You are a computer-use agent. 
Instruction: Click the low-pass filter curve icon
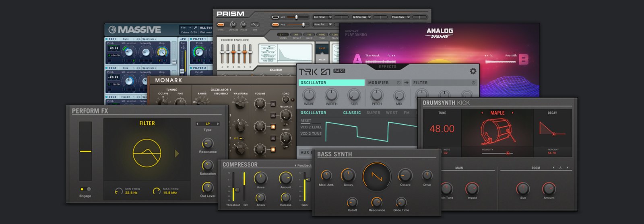(x=147, y=153)
